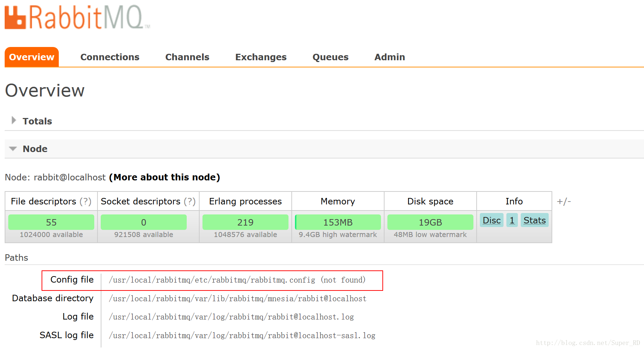The height and width of the screenshot is (350, 644).
Task: Open More about this node link
Action: (164, 177)
